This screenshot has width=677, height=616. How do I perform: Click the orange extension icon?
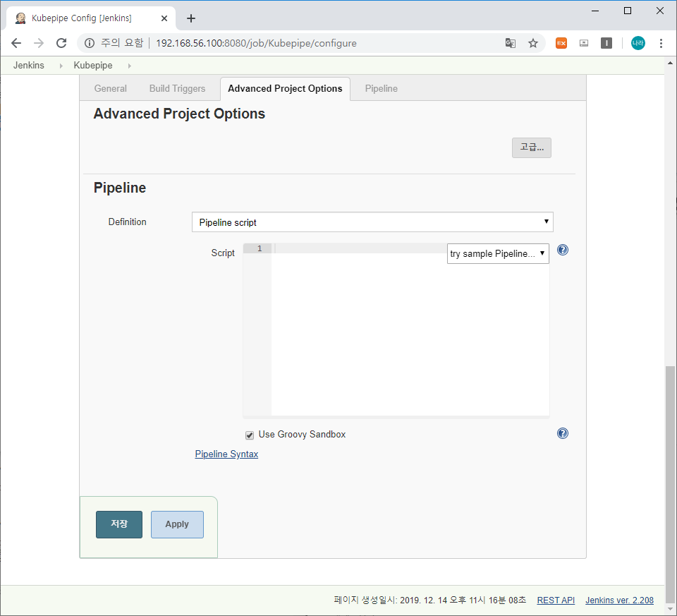(x=561, y=43)
